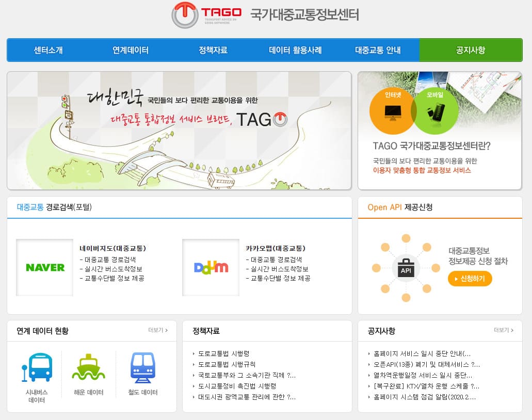Open the 데이터 활용사례 menu
The height and width of the screenshot is (420, 532).
[x=295, y=50]
